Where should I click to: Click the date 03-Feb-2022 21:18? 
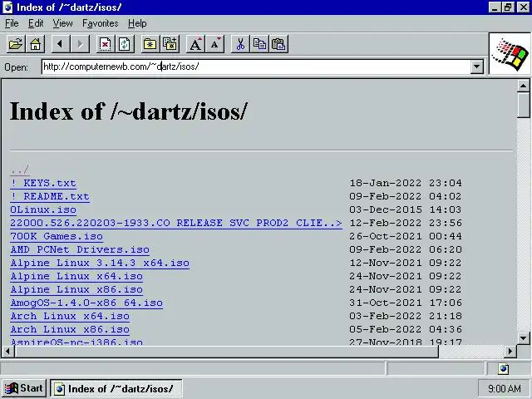[406, 316]
